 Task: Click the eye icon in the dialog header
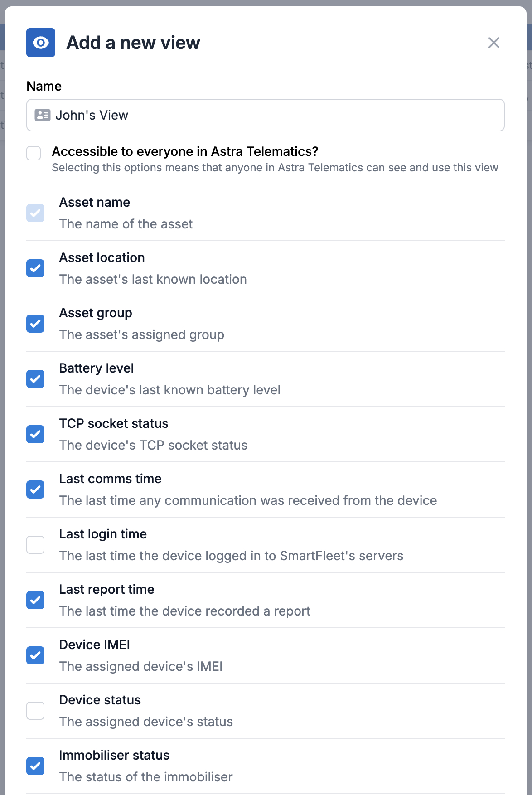click(x=41, y=42)
